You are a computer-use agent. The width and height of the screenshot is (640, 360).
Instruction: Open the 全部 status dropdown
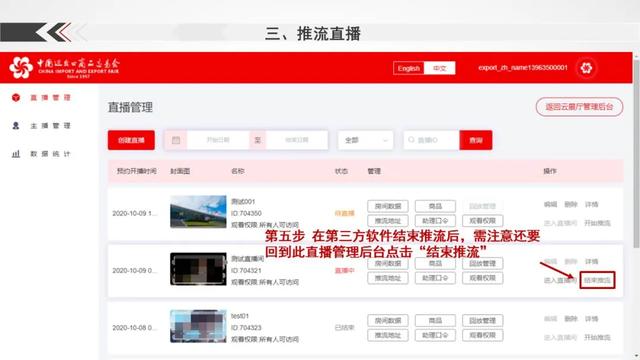(366, 140)
